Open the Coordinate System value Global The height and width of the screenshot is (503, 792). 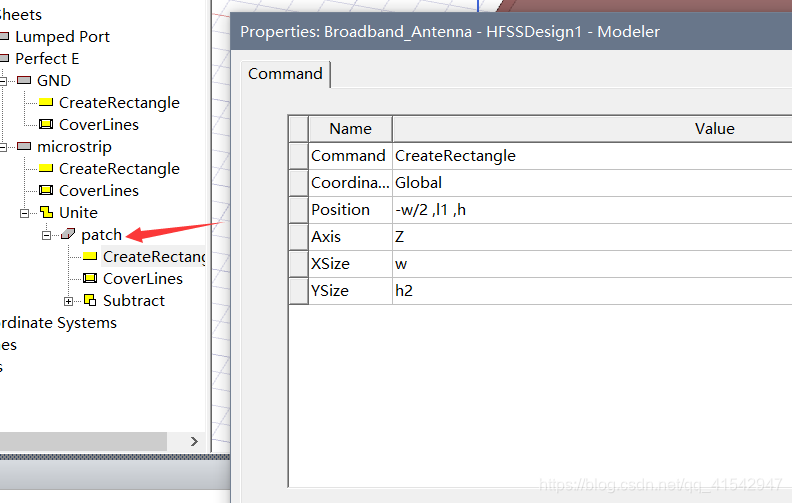[x=592, y=183]
